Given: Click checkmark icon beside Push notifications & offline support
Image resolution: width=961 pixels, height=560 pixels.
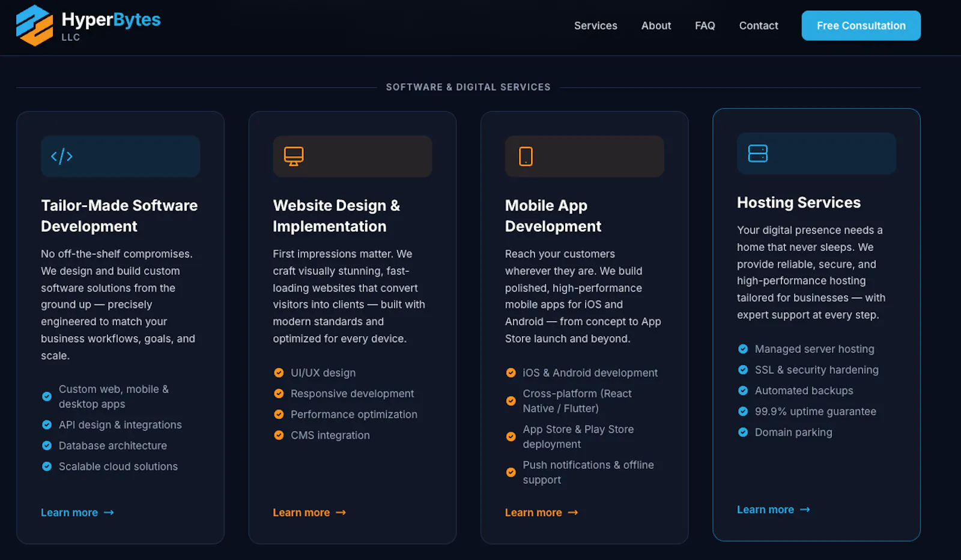Looking at the screenshot, I should point(511,472).
